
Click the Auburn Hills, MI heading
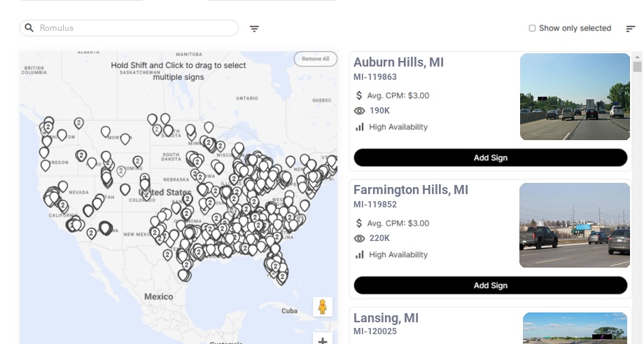(398, 62)
